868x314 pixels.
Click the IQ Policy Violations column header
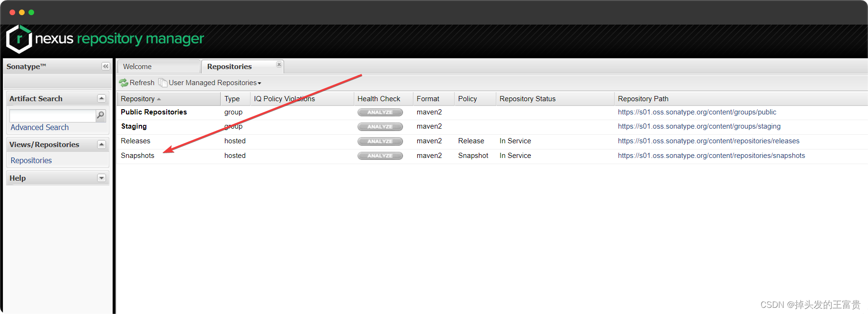pos(302,99)
